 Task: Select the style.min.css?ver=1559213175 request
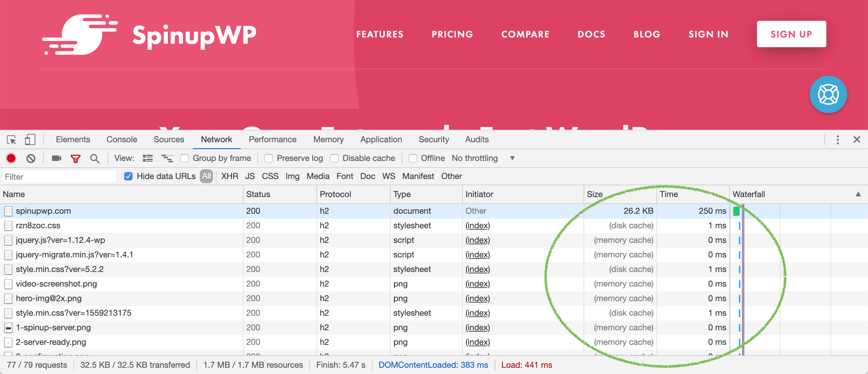click(434, 313)
